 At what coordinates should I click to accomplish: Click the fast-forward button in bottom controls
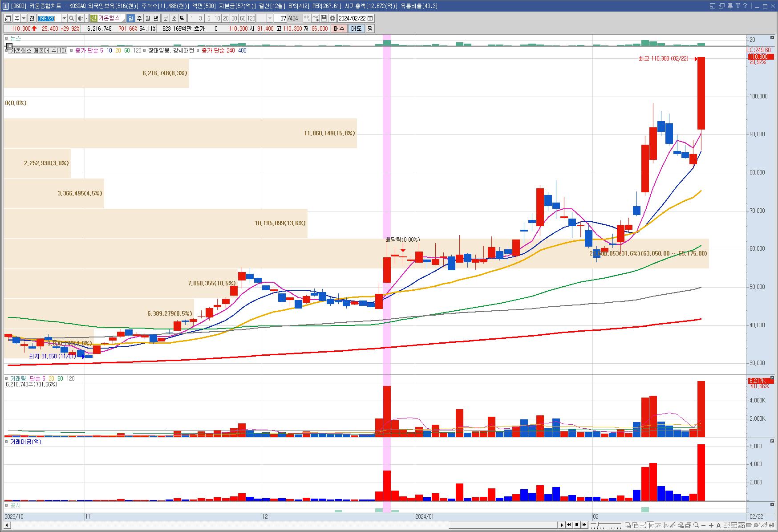[584, 525]
